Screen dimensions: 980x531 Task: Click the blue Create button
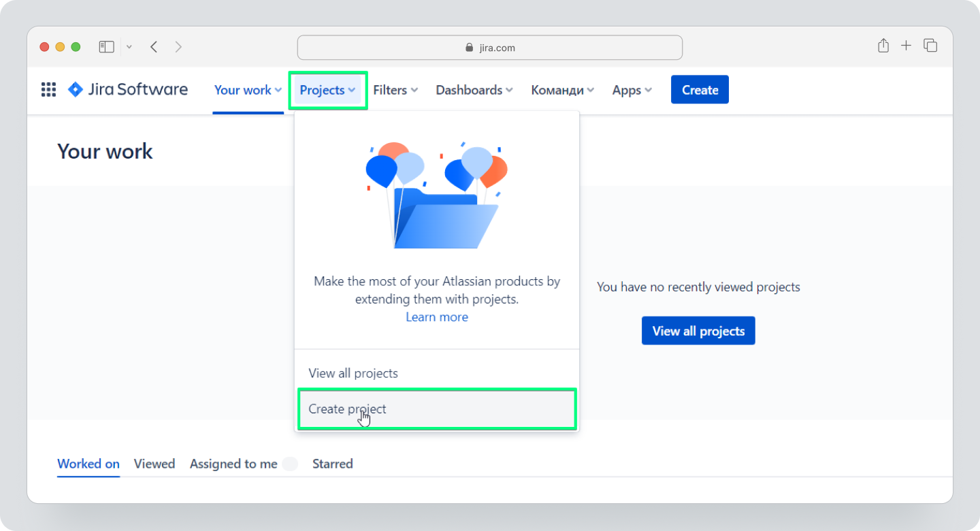coord(700,89)
